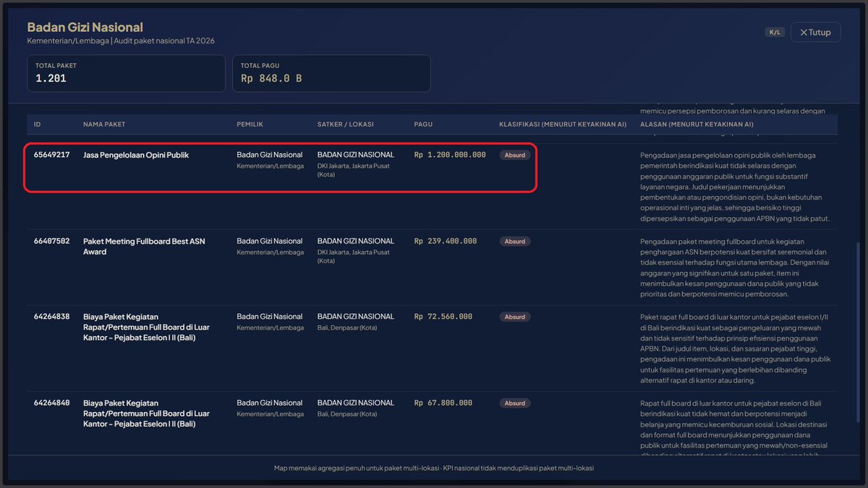Click the Klasifikasi (Menurut Keyakinan AI) header
This screenshot has height=488, width=868.
click(x=563, y=124)
